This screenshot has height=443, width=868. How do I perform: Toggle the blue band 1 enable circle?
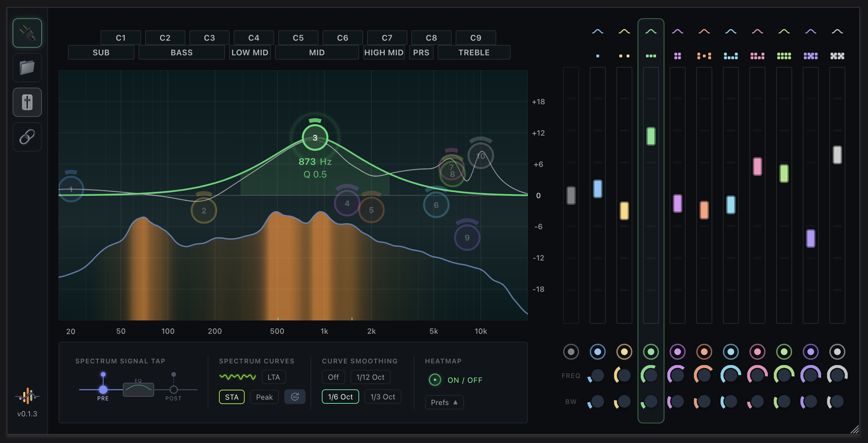[597, 352]
